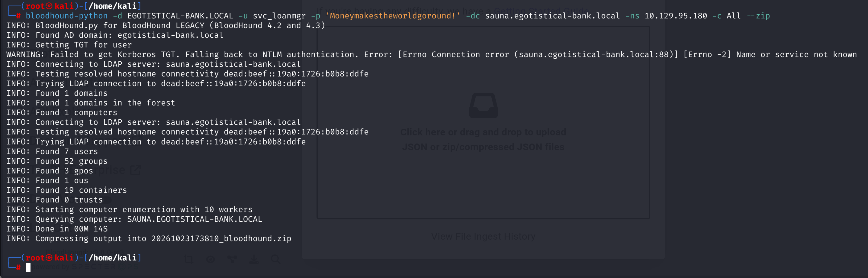This screenshot has height=278, width=868.
Task: Click 'Found AD domain: egotistical-bank.local' line
Action: coord(115,35)
